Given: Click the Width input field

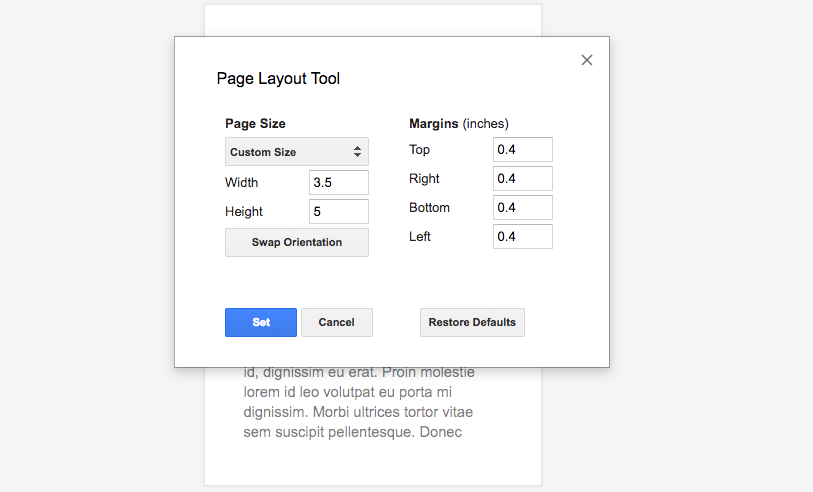Looking at the screenshot, I should (338, 183).
